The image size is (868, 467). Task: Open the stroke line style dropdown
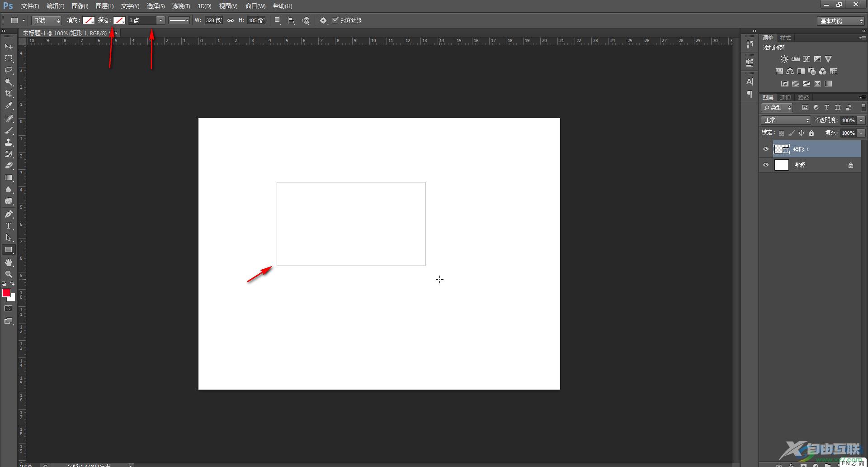pyautogui.click(x=179, y=20)
